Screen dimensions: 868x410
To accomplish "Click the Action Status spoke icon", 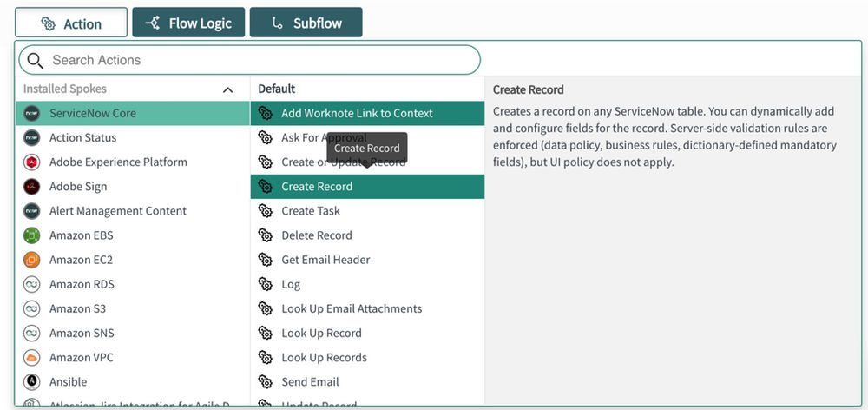I will 31,137.
